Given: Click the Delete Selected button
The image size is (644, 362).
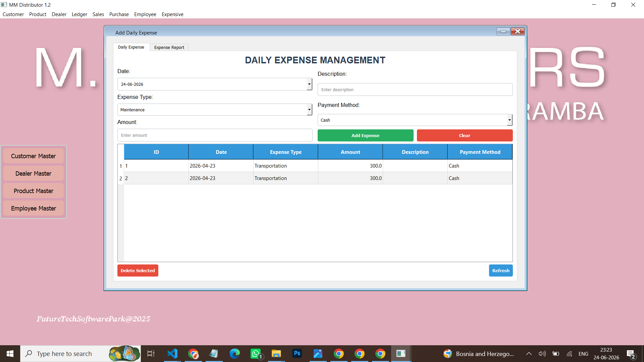Looking at the screenshot, I should tap(138, 270).
